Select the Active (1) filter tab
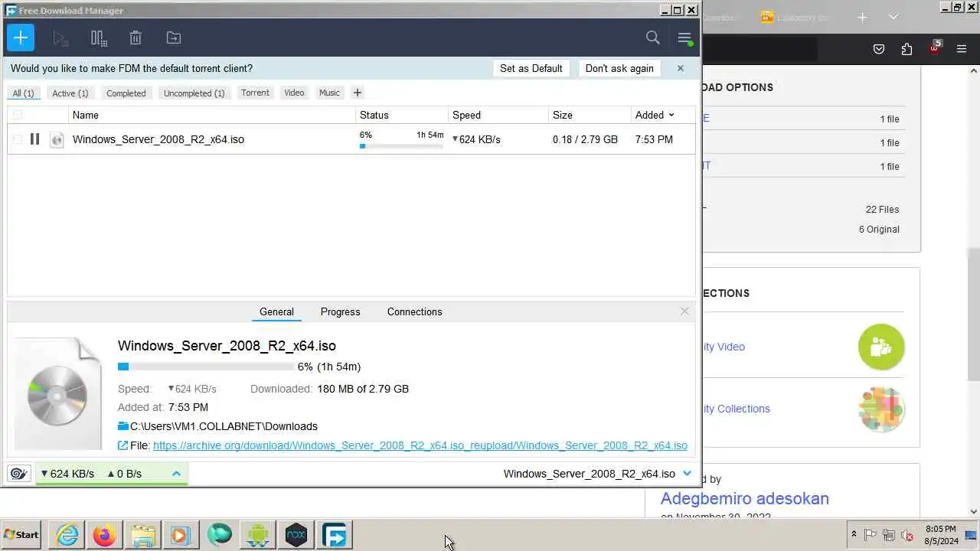 [70, 93]
